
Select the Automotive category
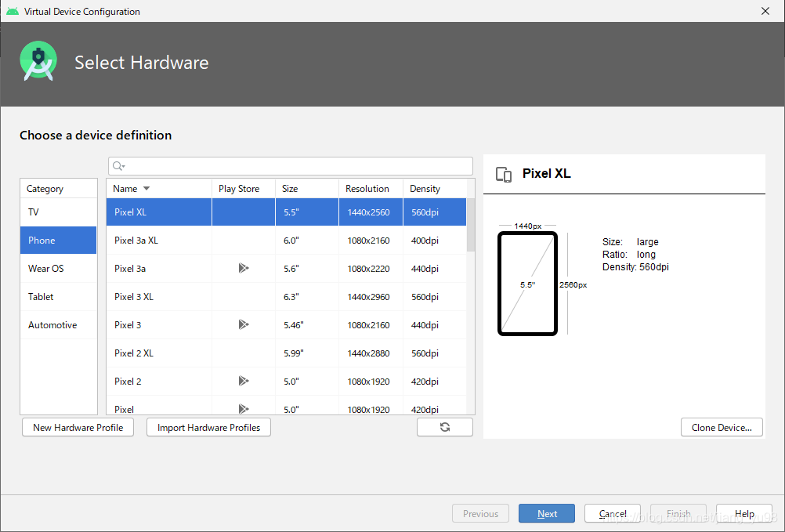tap(59, 325)
